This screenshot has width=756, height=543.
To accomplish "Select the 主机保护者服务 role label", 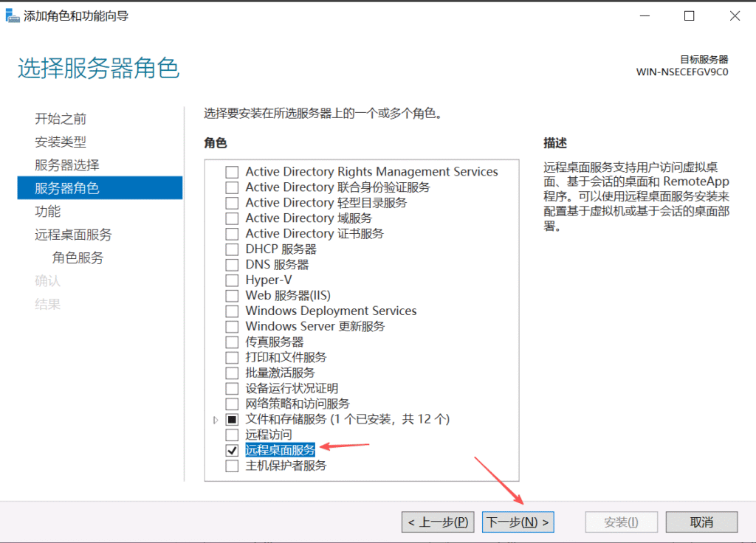I will tap(286, 466).
